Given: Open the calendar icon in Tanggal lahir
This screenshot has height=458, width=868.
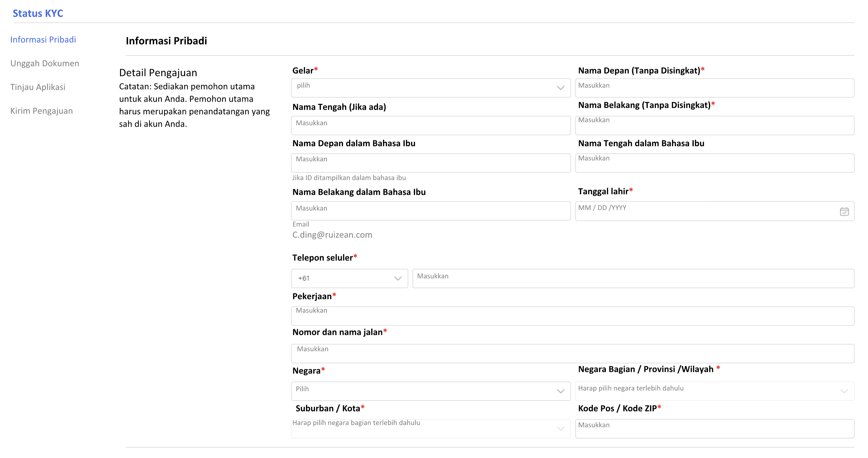Looking at the screenshot, I should tap(844, 211).
